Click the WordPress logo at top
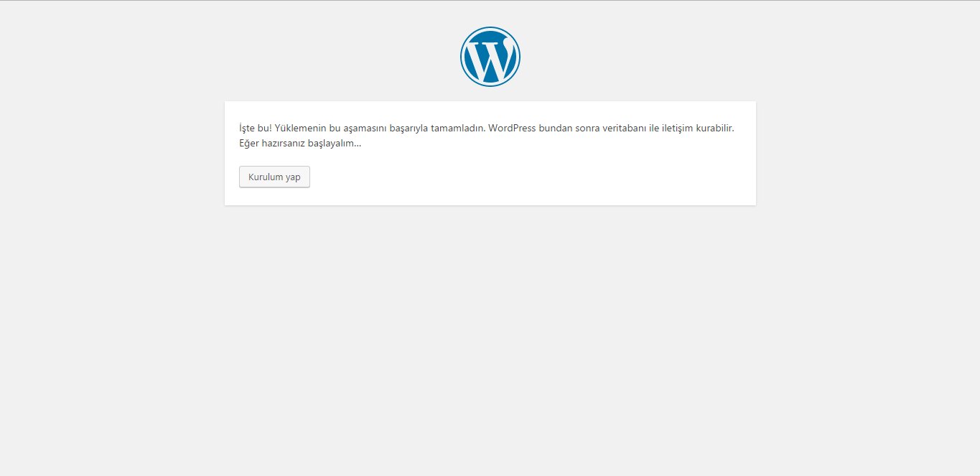This screenshot has height=476, width=980. tap(490, 57)
